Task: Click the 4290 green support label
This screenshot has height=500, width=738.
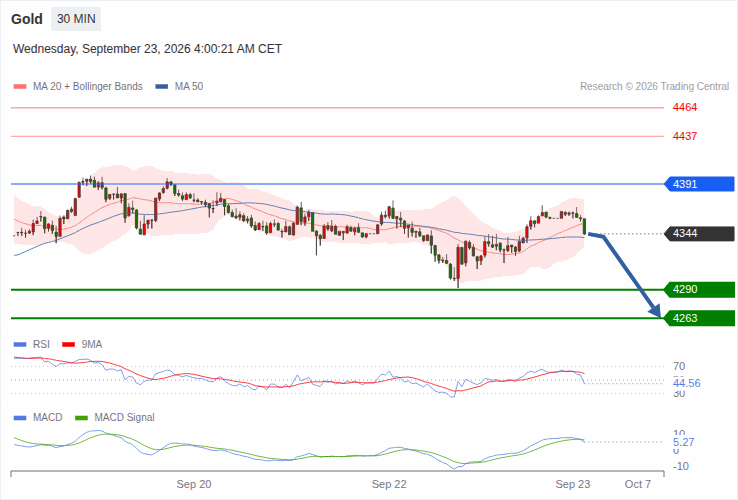Action: [699, 290]
